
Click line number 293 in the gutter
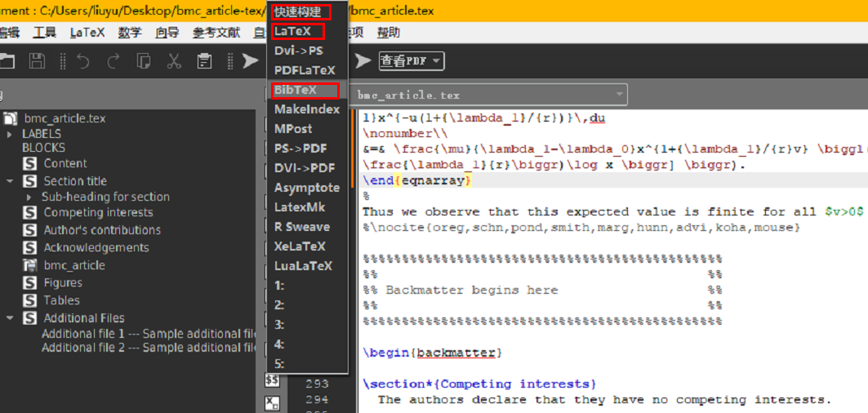coord(317,384)
